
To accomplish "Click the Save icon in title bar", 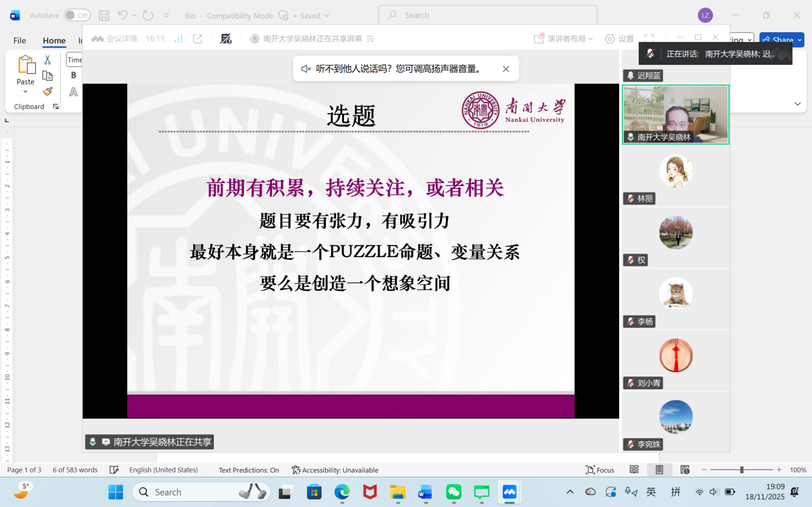I will click(104, 15).
